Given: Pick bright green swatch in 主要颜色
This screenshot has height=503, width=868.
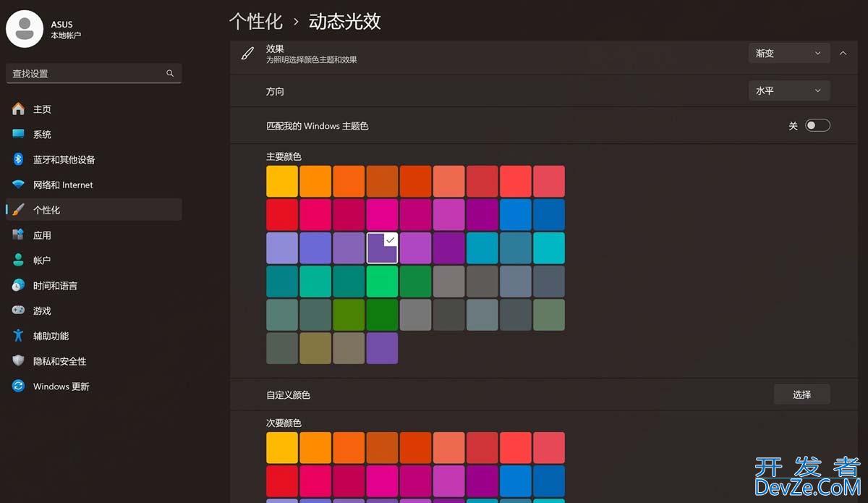Looking at the screenshot, I should [382, 281].
